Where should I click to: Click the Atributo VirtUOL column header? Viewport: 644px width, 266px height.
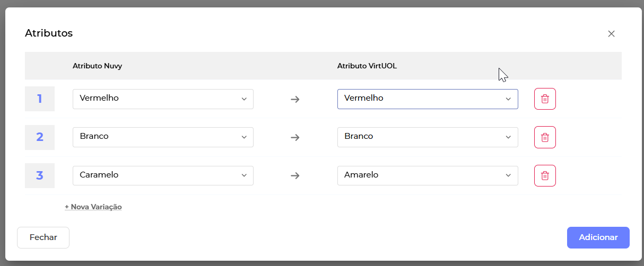click(x=367, y=66)
